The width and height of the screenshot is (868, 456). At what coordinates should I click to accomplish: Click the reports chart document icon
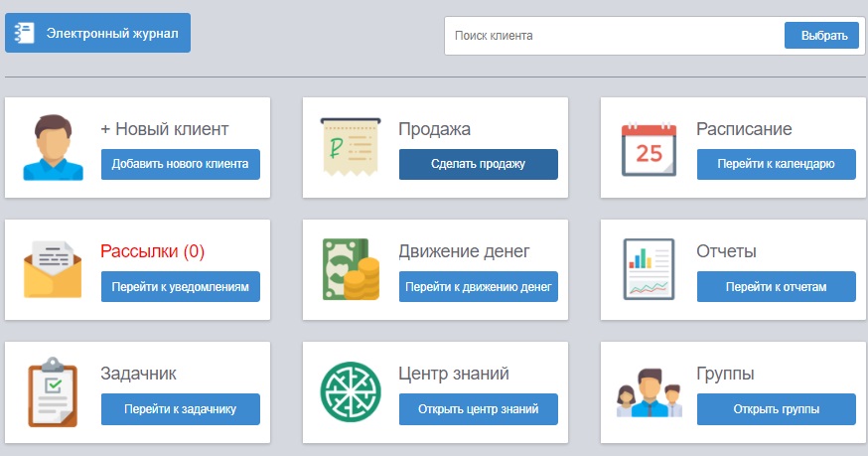click(649, 269)
